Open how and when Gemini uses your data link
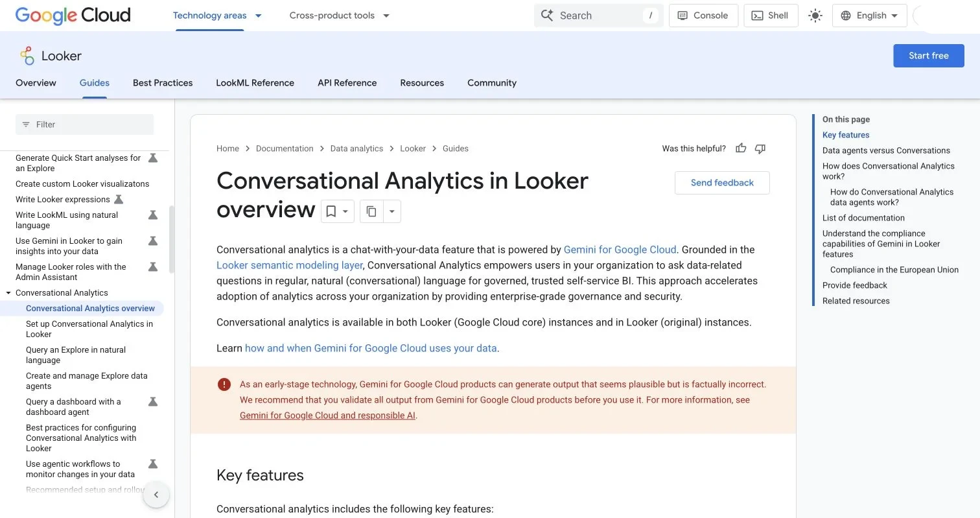980x518 pixels. [371, 348]
